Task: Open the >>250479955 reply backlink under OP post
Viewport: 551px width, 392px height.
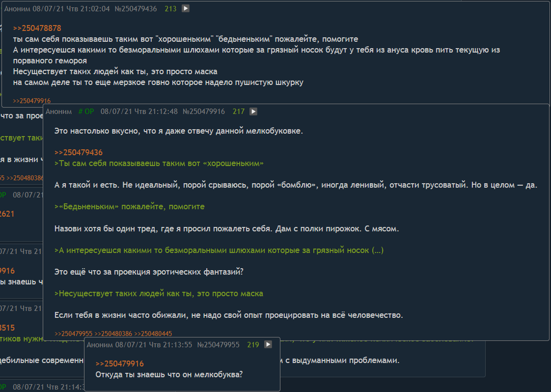Action: click(x=74, y=333)
